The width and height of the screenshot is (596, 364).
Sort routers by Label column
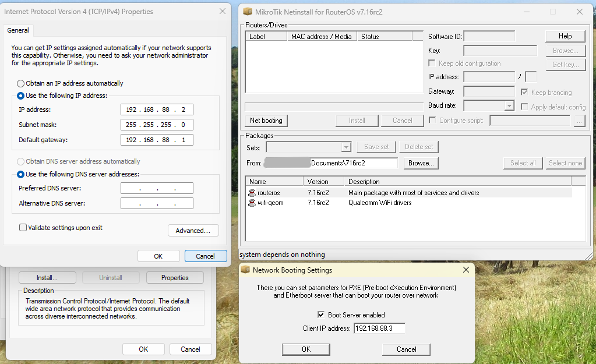pyautogui.click(x=266, y=37)
